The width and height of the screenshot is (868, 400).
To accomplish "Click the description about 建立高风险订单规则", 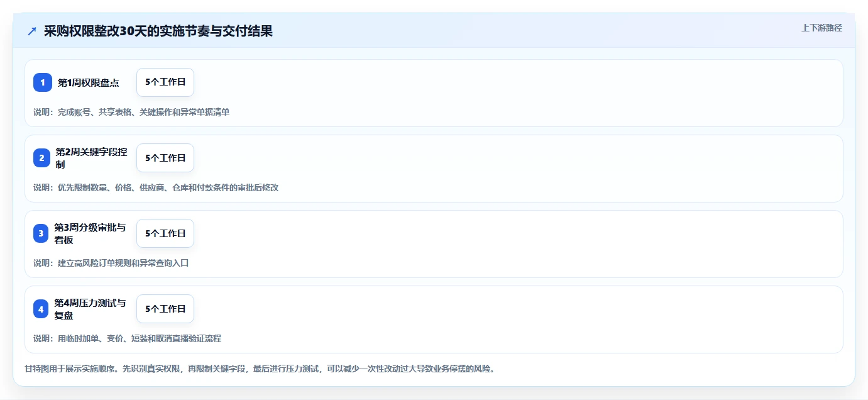I will point(111,263).
